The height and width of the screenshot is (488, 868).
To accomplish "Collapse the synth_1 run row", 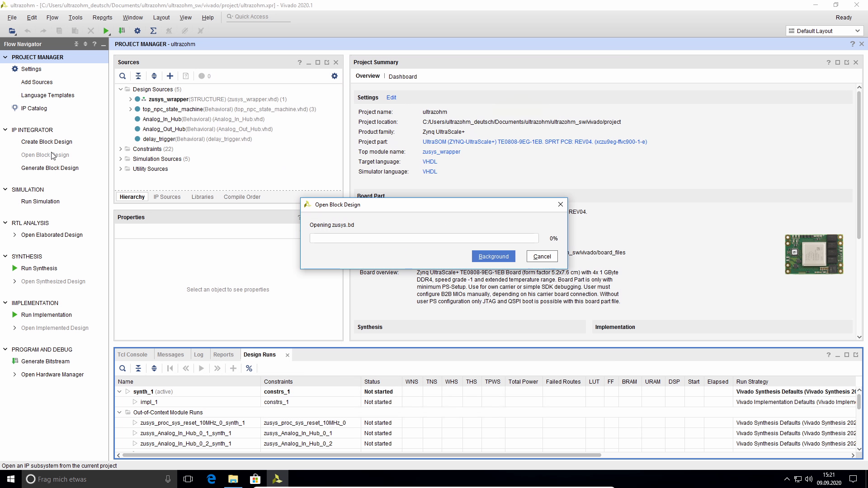I will (x=119, y=392).
